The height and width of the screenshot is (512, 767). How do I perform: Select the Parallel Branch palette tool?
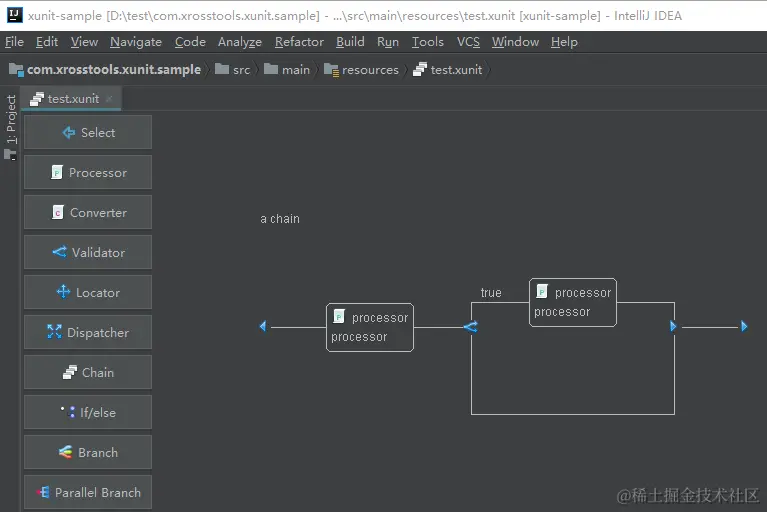coord(88,492)
